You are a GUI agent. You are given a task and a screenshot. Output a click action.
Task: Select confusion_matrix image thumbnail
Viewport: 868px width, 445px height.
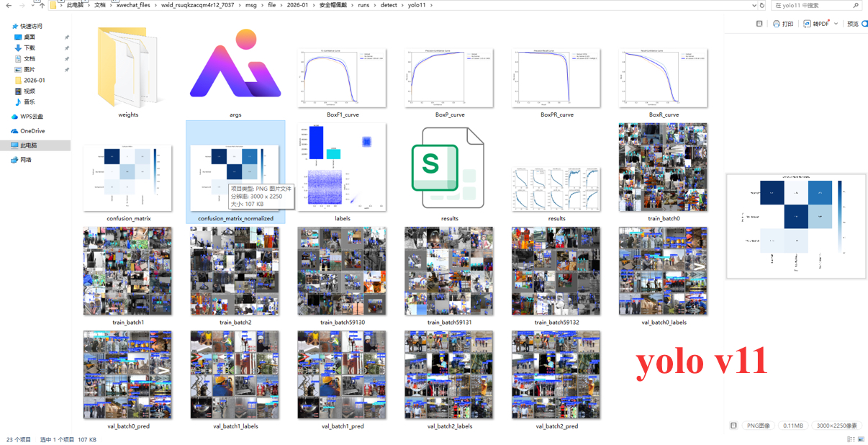pyautogui.click(x=128, y=178)
